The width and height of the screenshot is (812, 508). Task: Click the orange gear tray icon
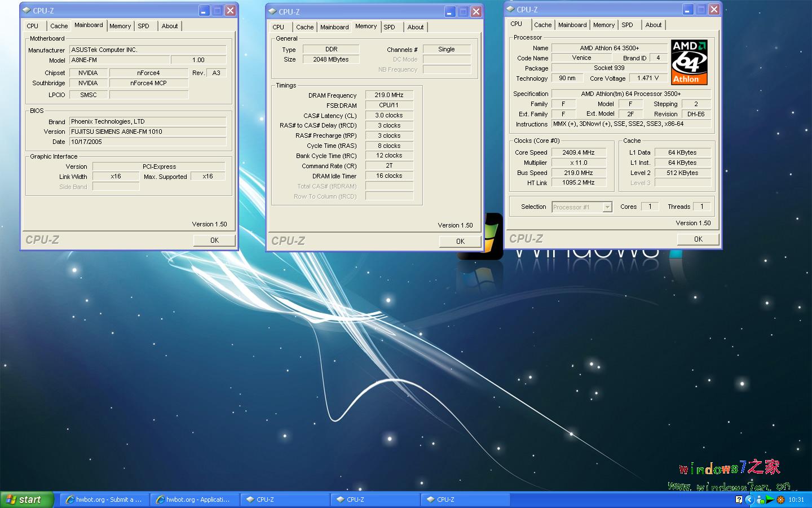click(780, 500)
